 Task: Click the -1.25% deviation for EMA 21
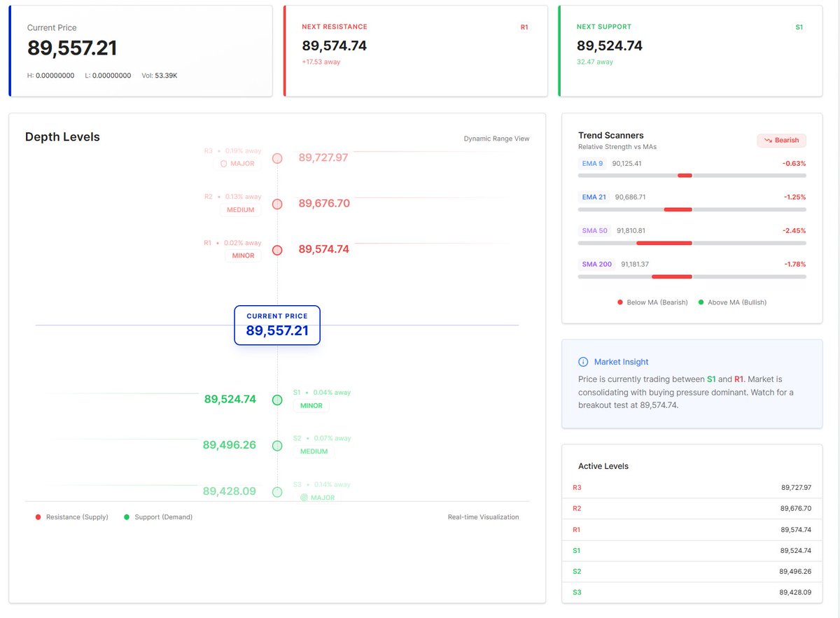point(794,197)
